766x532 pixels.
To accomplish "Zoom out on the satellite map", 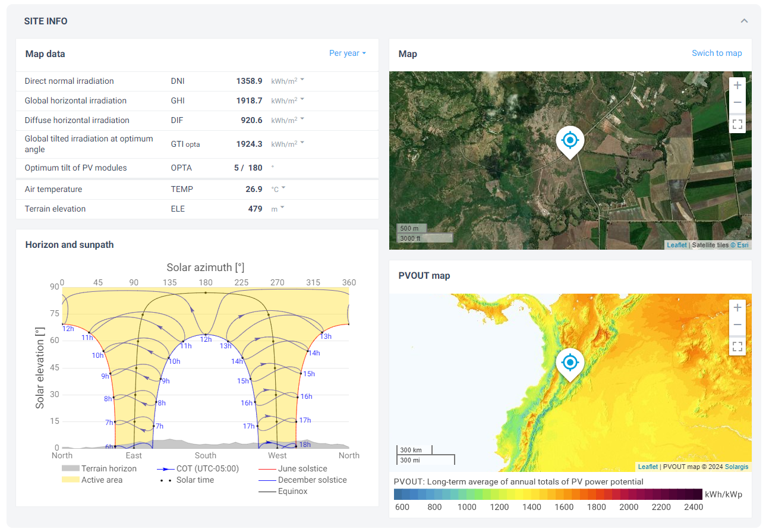I will pyautogui.click(x=737, y=103).
